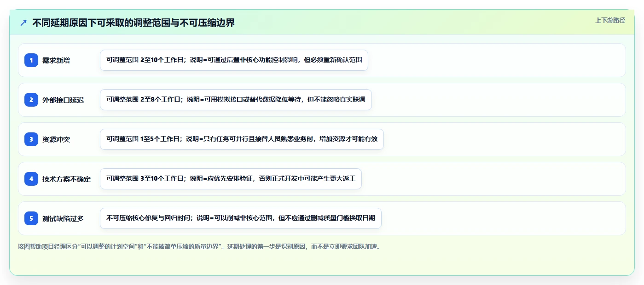
Task: Select the 资源冲突 label
Action: pos(56,139)
